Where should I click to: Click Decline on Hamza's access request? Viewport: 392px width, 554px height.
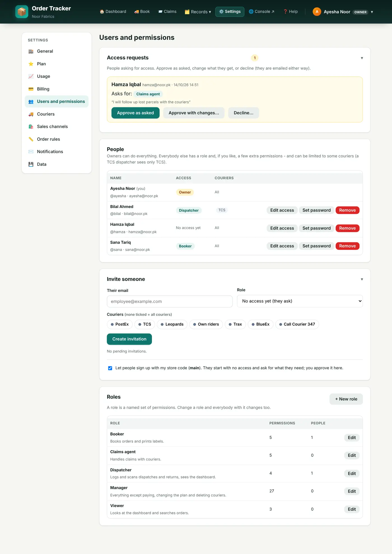pyautogui.click(x=244, y=113)
